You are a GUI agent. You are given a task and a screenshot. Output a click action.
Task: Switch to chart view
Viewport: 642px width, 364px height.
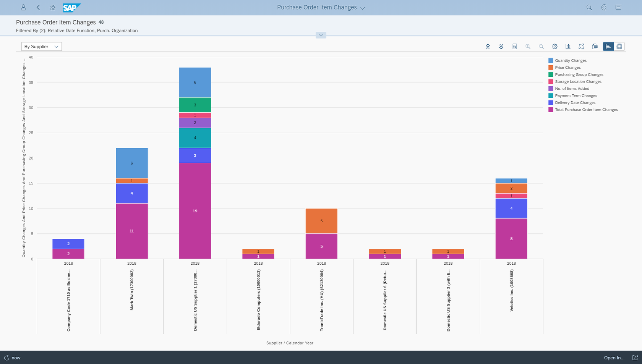pos(608,47)
